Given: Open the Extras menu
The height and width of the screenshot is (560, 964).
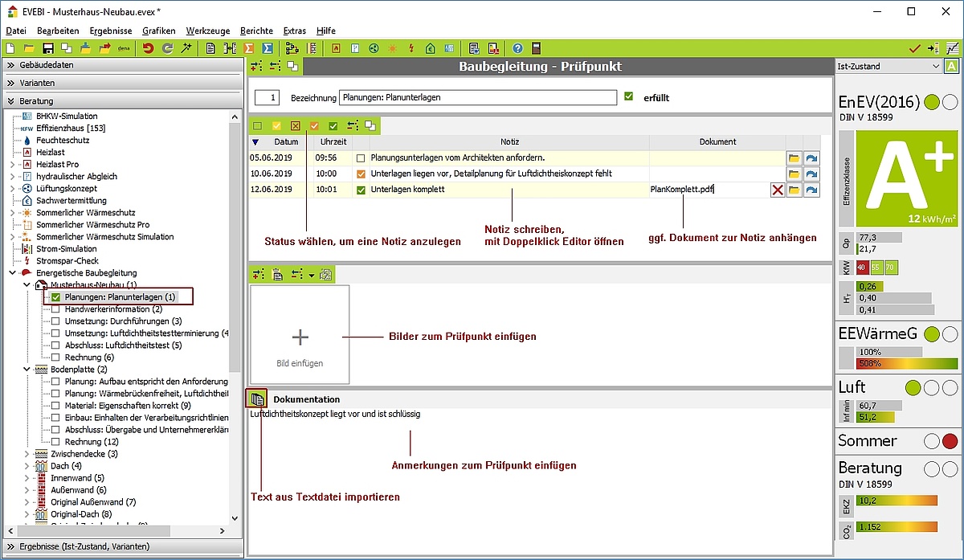Looking at the screenshot, I should pos(295,30).
